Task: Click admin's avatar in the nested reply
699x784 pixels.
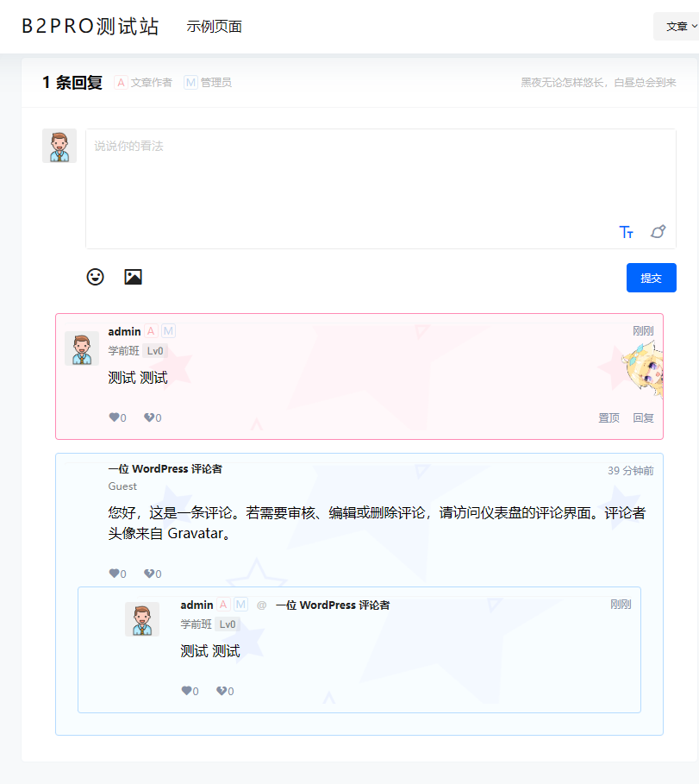Action: pos(142,618)
